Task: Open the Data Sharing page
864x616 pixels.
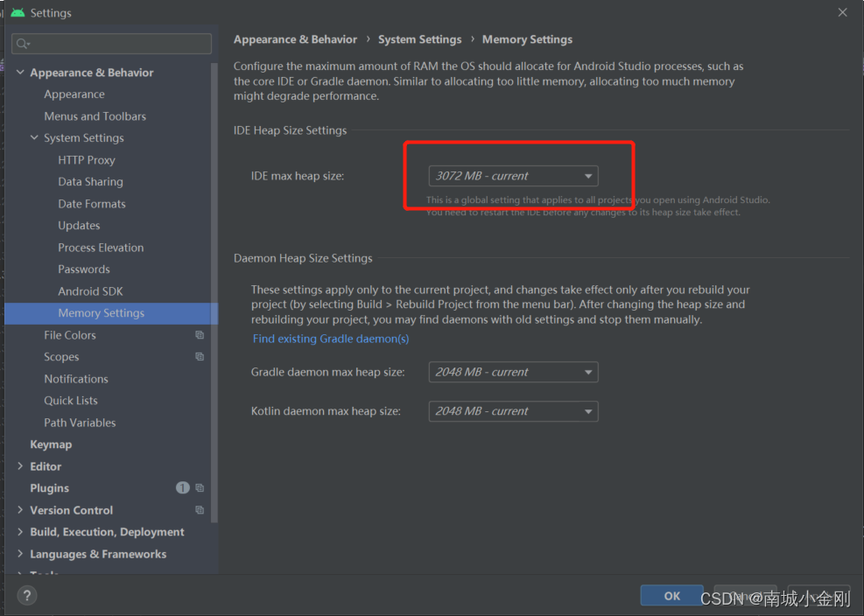Action: [90, 182]
